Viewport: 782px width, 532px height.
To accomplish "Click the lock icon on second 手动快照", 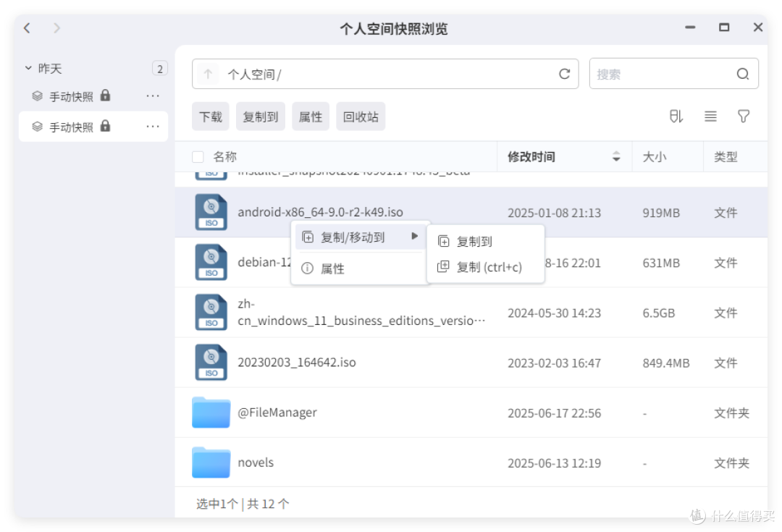I will (105, 126).
